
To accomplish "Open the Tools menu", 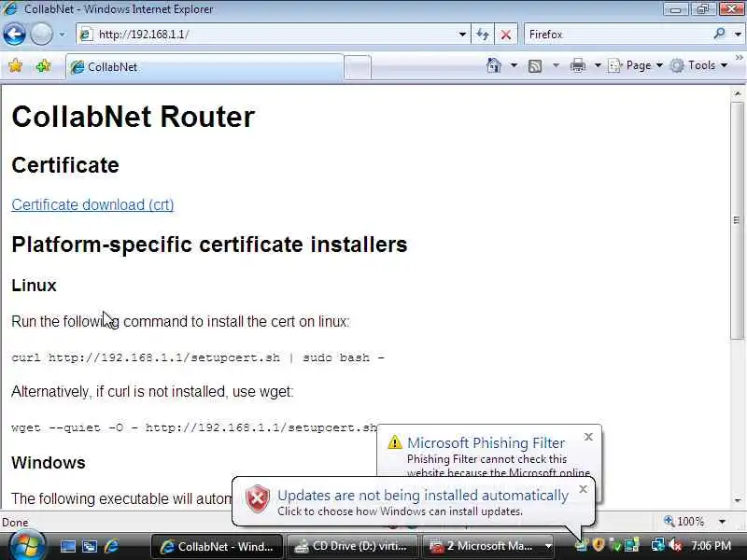I will click(698, 65).
